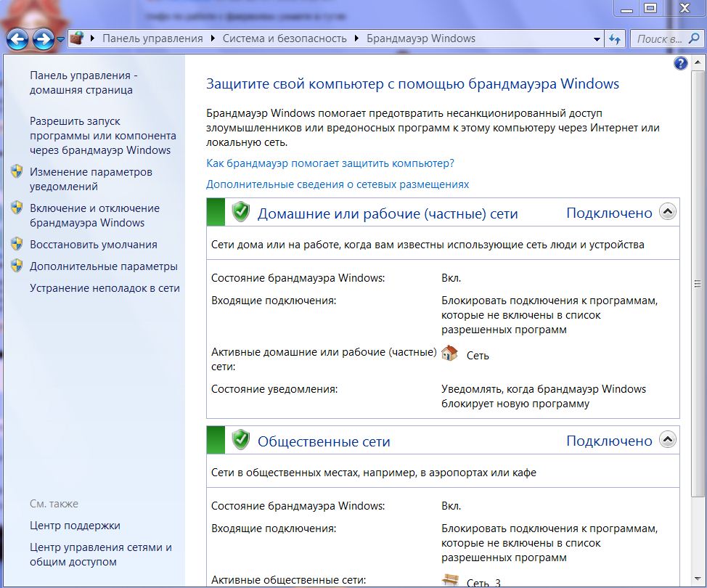Select the Брандмауэр Windows breadcrumb
707x588 pixels.
tap(421, 38)
